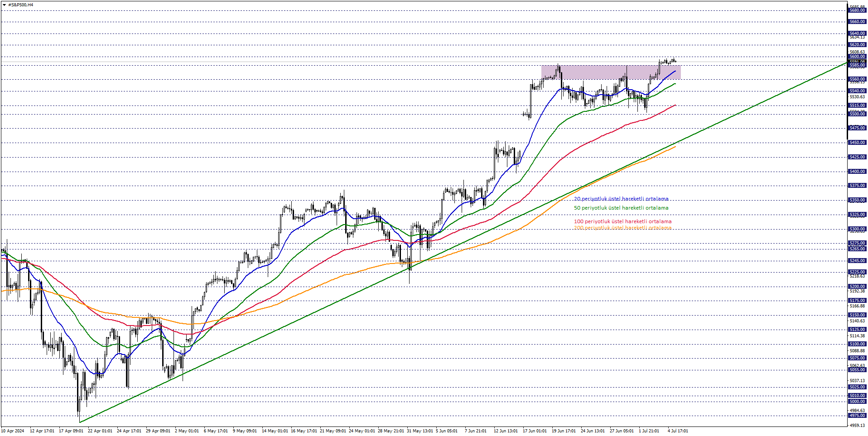Click the 17 Apr 09:01 time axis label
This screenshot has width=868, height=436.
[x=71, y=431]
